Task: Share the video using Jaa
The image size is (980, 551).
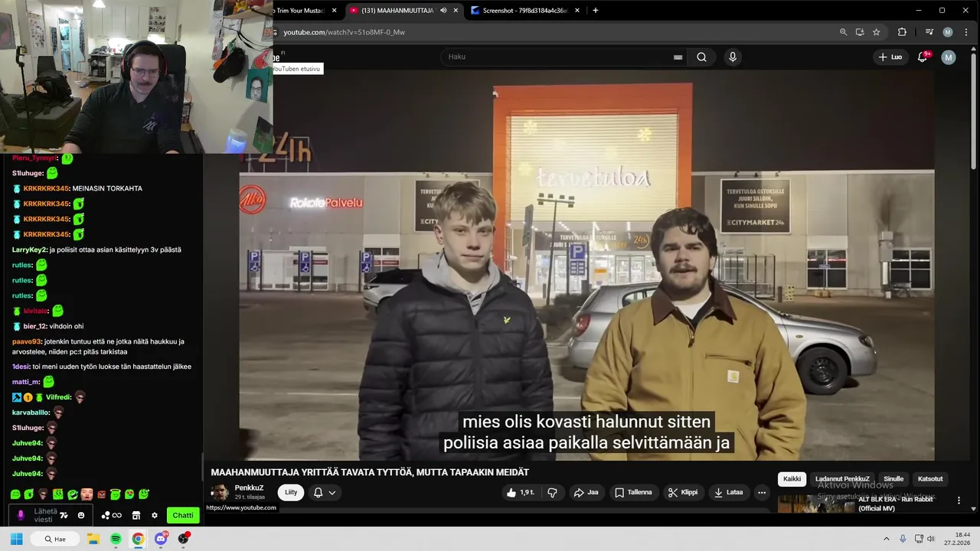Action: [x=586, y=492]
